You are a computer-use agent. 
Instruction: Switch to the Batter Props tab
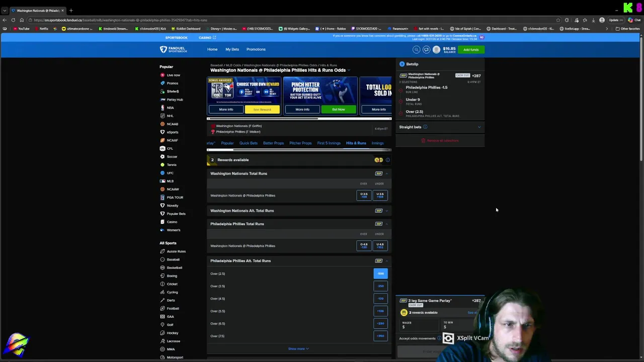[x=273, y=143]
